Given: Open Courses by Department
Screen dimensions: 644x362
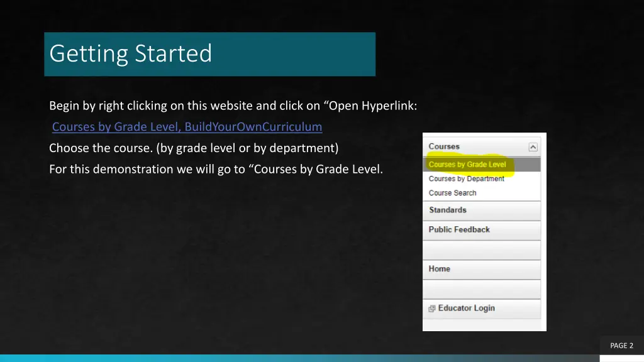Looking at the screenshot, I should pos(466,179).
